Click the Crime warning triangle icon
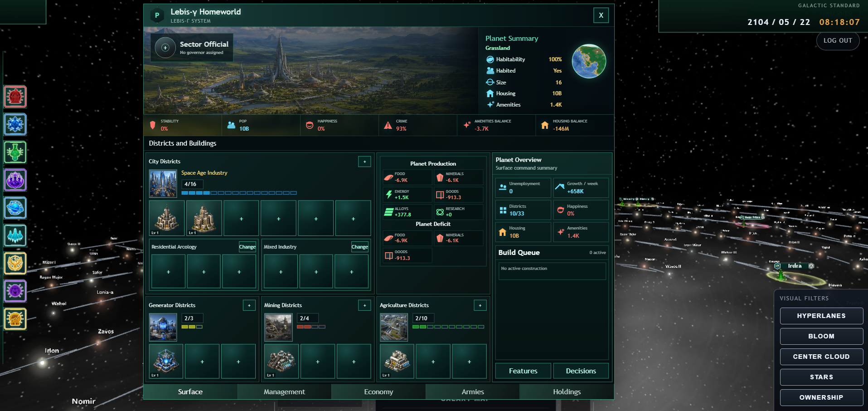Image resolution: width=868 pixels, height=411 pixels. pyautogui.click(x=388, y=125)
